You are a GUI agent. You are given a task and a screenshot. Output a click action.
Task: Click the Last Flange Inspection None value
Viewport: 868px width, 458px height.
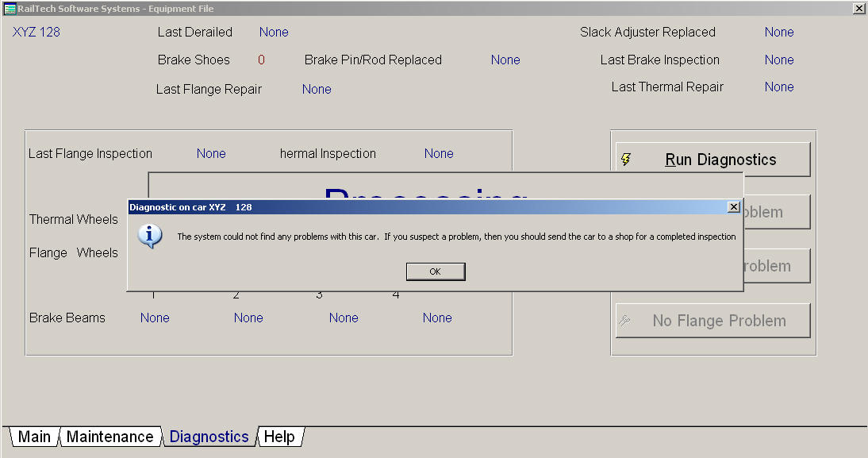pos(211,153)
